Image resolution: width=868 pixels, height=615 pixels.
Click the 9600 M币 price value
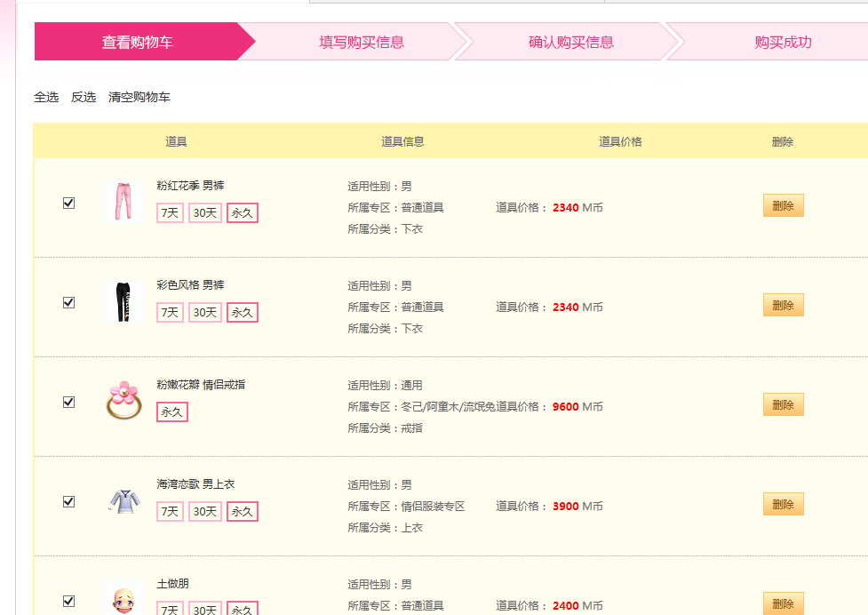[577, 407]
